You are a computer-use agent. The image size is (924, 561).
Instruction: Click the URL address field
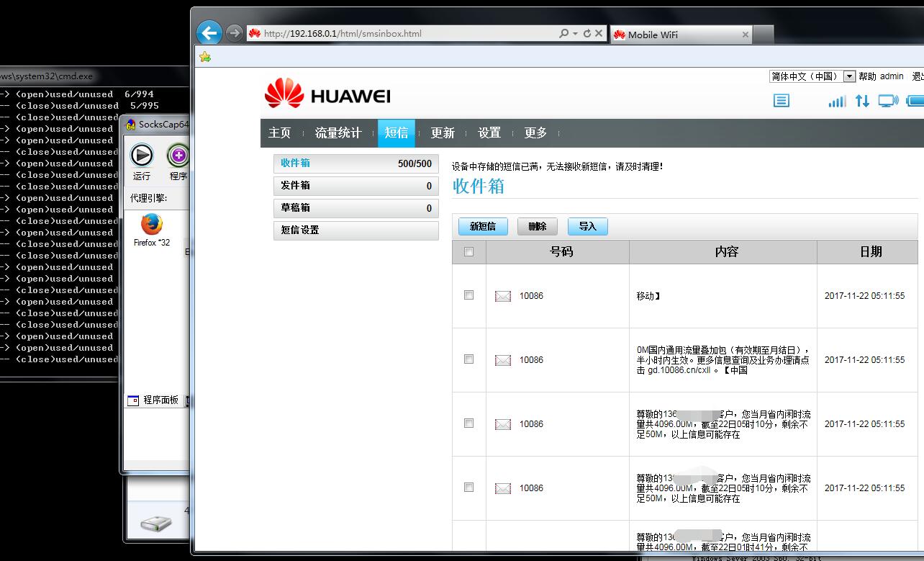pyautogui.click(x=403, y=33)
